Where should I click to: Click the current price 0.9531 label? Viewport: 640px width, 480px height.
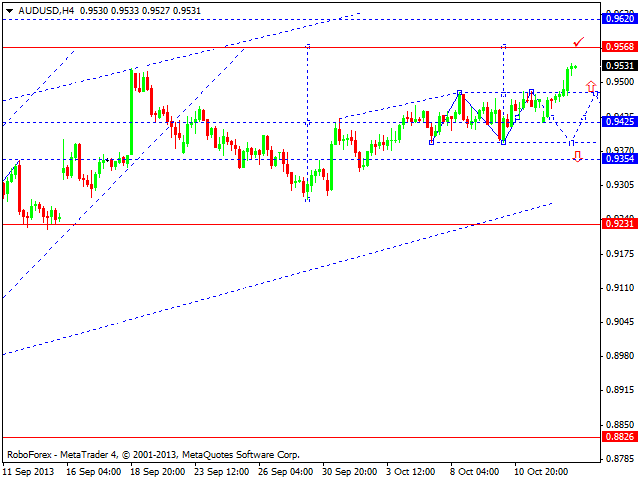(x=619, y=66)
